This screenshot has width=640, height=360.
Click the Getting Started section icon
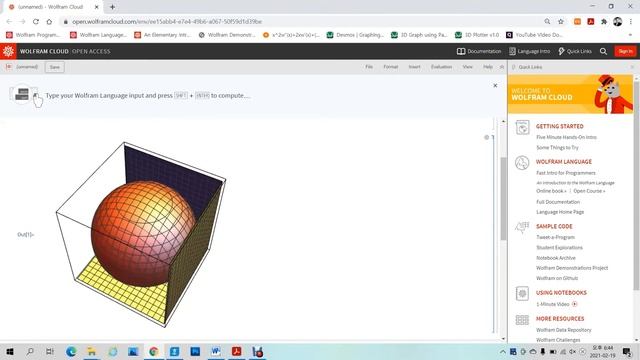click(522, 127)
